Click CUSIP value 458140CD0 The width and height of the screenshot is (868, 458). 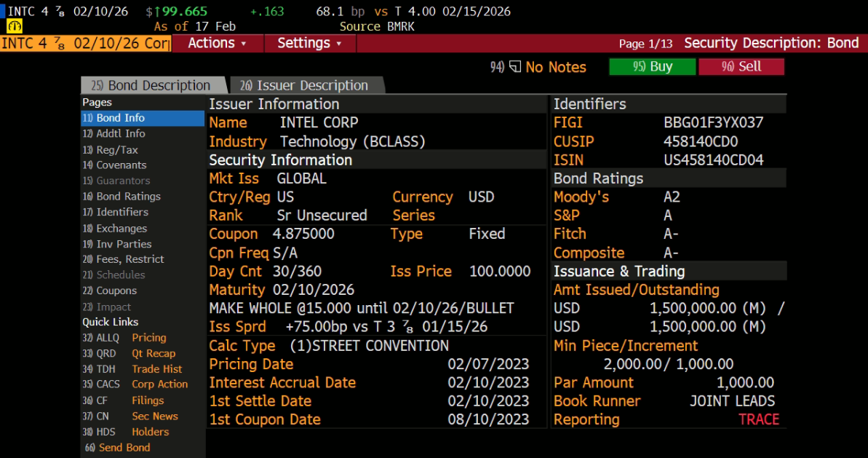coord(700,142)
